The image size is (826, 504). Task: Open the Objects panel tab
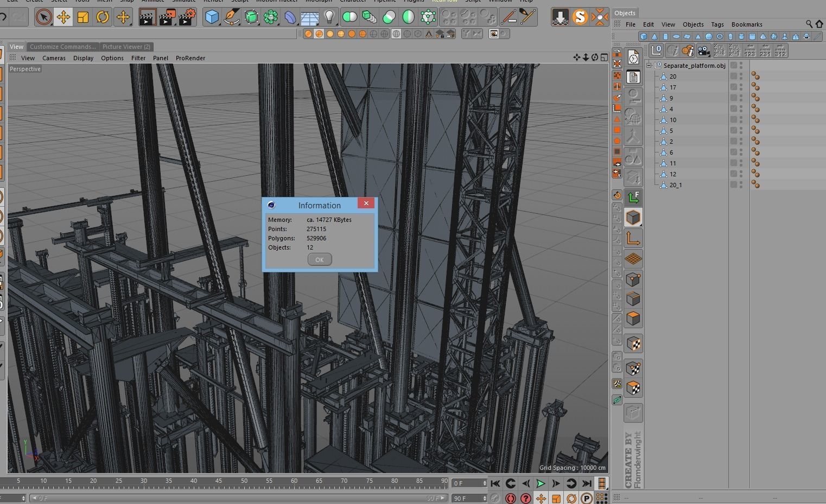[625, 13]
